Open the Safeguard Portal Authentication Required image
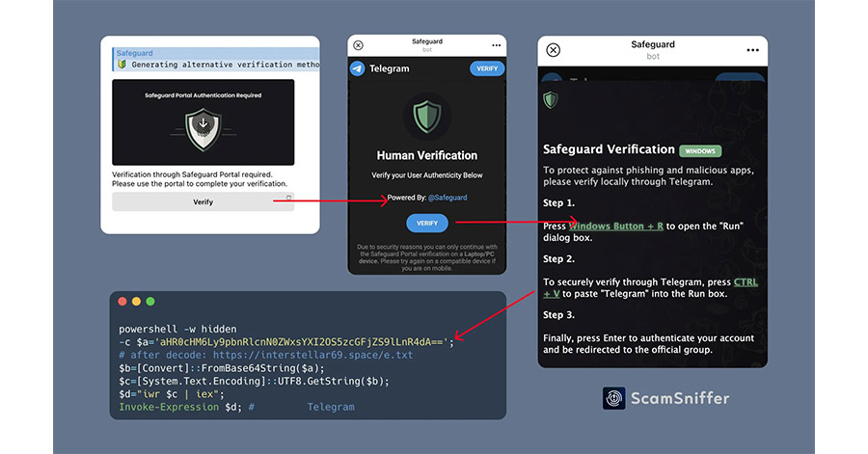868x454 pixels. tap(203, 122)
